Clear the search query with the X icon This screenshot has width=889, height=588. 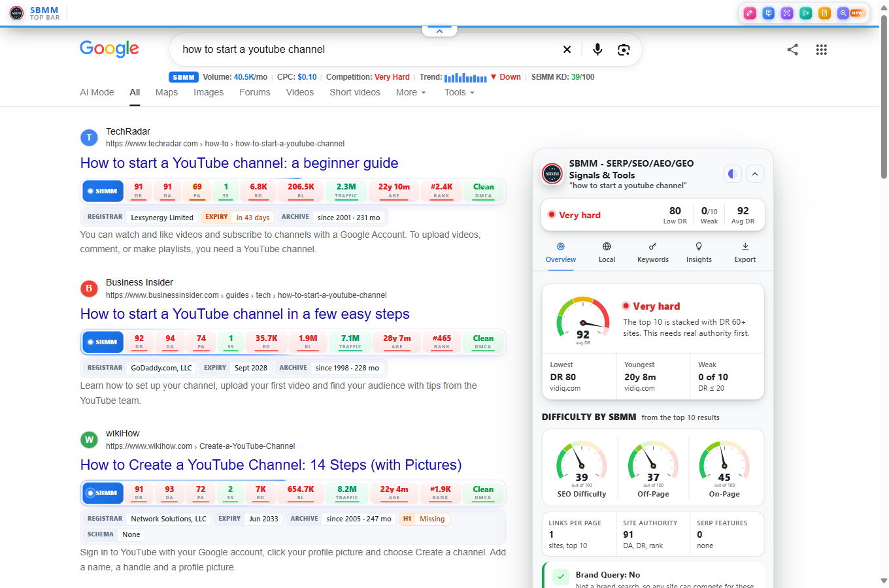(567, 50)
